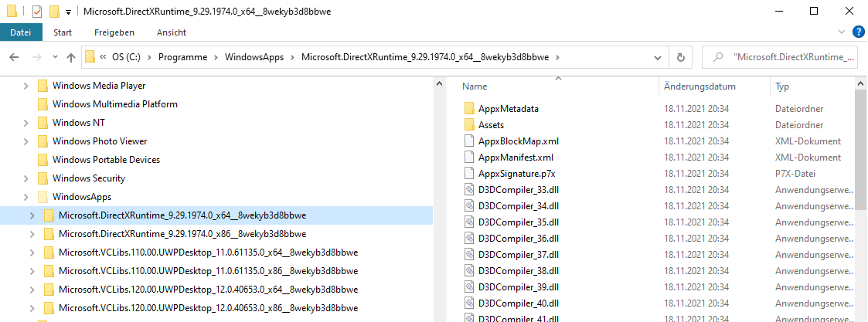Screen dimensions: 868x322
Task: Click the AppxManifest.xml file icon
Action: (469, 157)
